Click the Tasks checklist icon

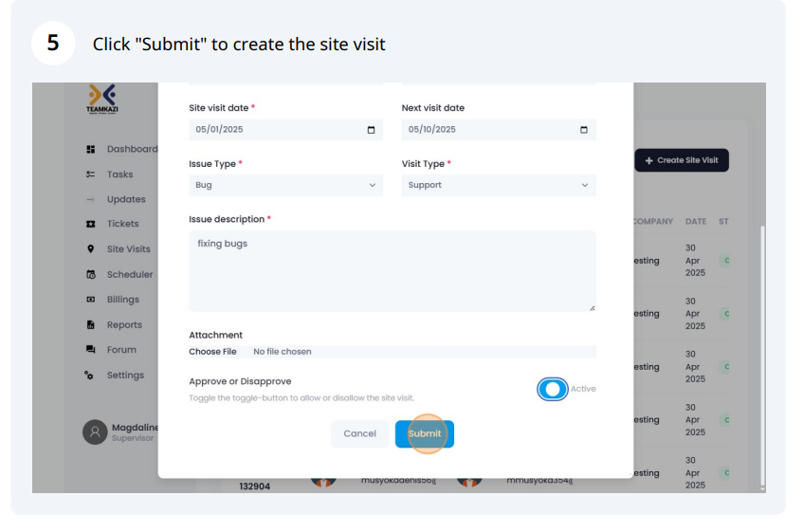pos(91,174)
